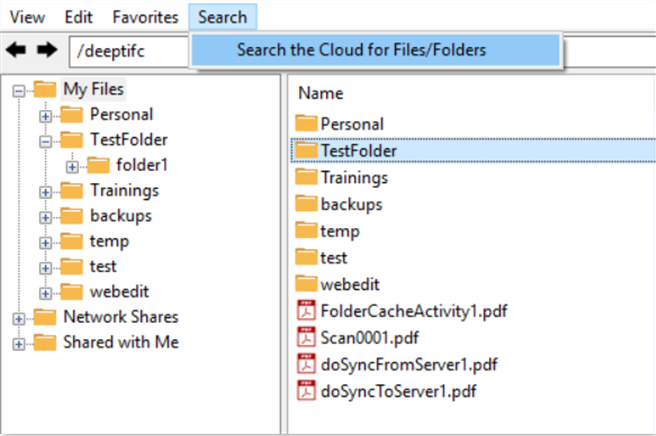Click the /deeptifc path input field
Viewport: 656px width, 436px height.
[129, 51]
